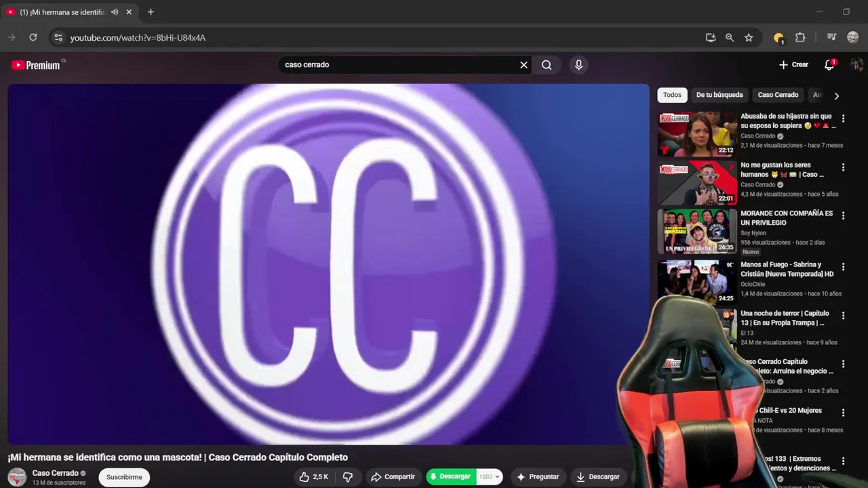The width and height of the screenshot is (868, 488).
Task: Select the Todos filter chip
Action: coord(672,95)
